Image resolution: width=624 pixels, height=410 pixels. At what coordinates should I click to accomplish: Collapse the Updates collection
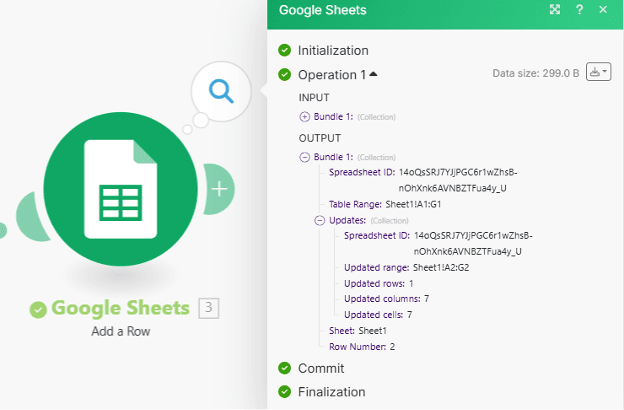(320, 220)
